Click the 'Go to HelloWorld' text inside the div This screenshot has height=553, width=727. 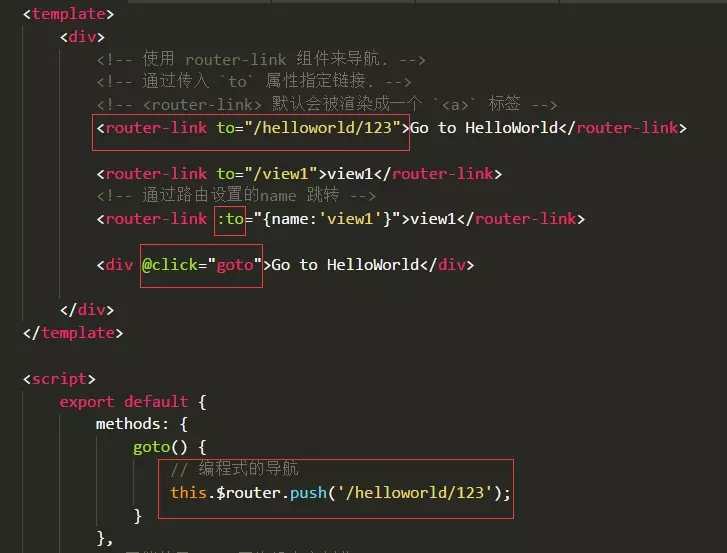pos(345,265)
